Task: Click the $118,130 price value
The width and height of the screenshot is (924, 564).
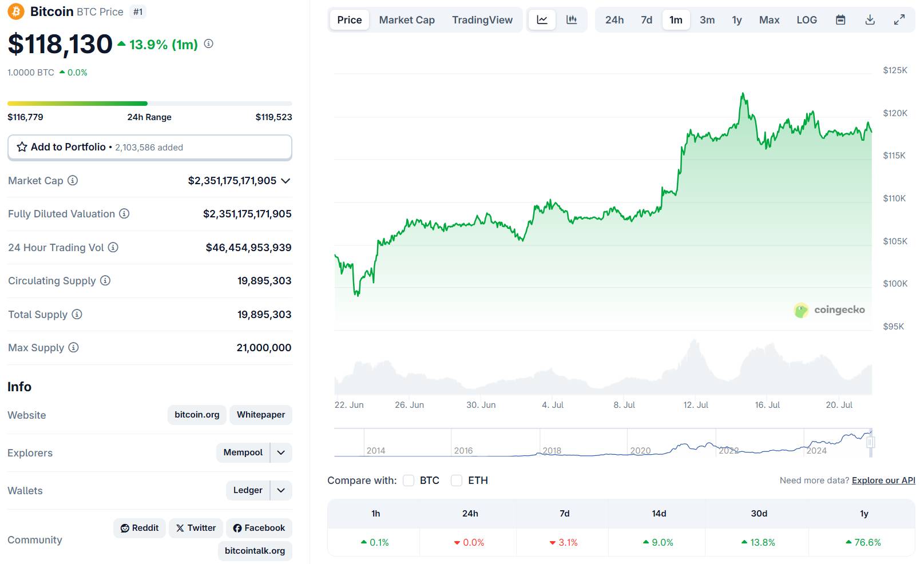Action: click(x=60, y=44)
